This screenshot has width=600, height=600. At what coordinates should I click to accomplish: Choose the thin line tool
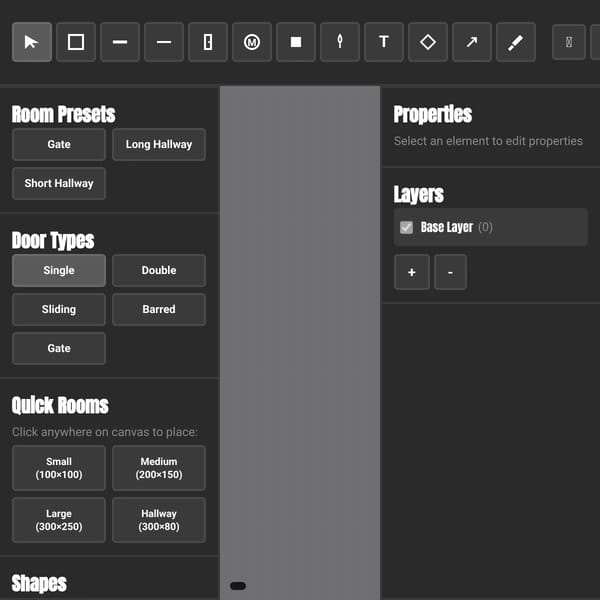coord(164,42)
